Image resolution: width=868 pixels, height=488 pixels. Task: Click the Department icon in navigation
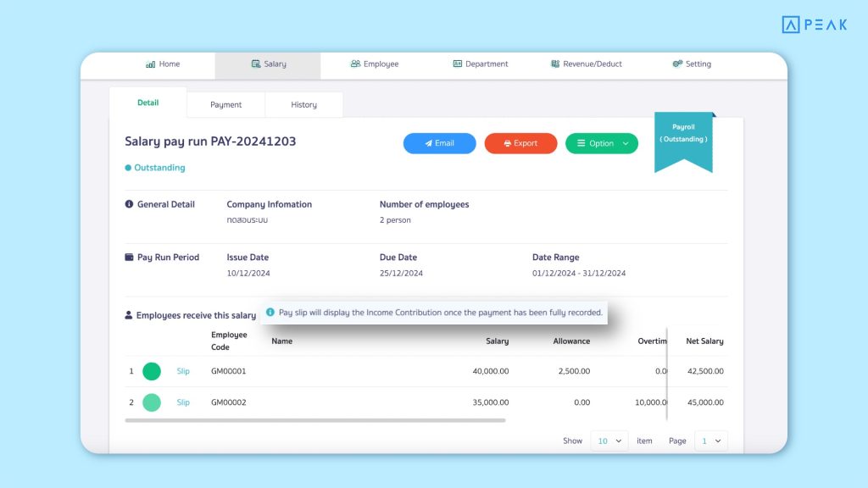(x=458, y=64)
